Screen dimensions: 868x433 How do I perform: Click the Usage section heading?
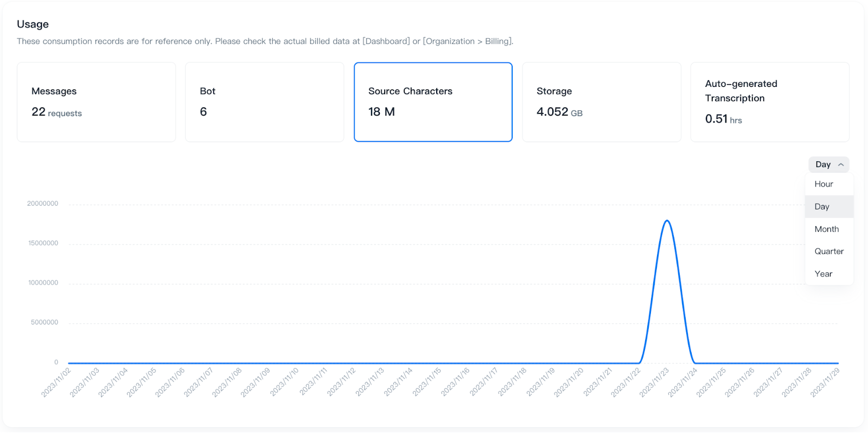click(x=33, y=24)
